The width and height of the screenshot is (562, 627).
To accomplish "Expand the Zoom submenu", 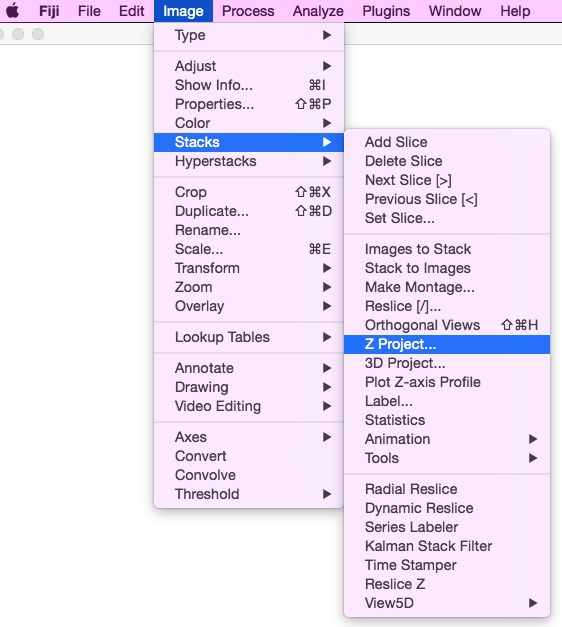I will coord(249,287).
